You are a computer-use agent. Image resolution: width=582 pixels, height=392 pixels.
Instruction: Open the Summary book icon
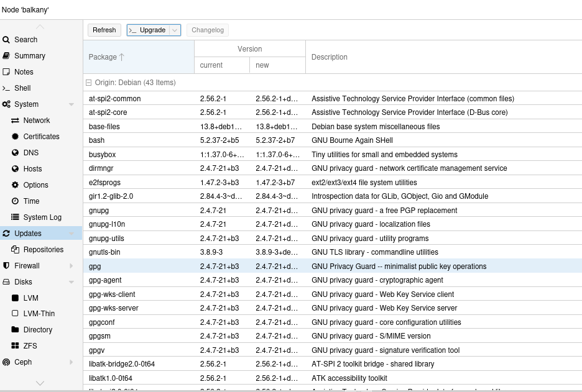coord(6,56)
